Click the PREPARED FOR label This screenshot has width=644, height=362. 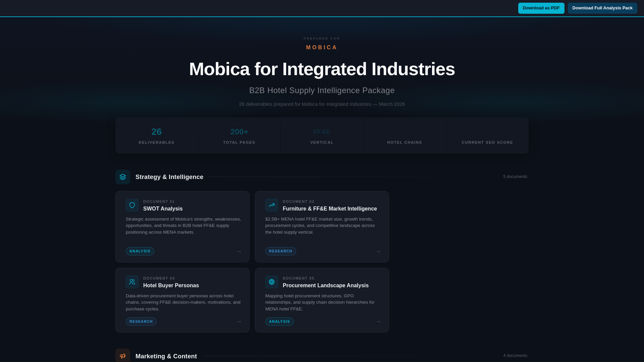click(322, 39)
